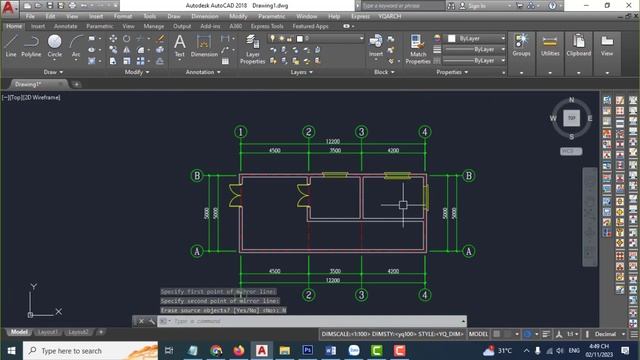The image size is (640, 360).
Task: Expand the Properties panel
Action: [x=452, y=72]
